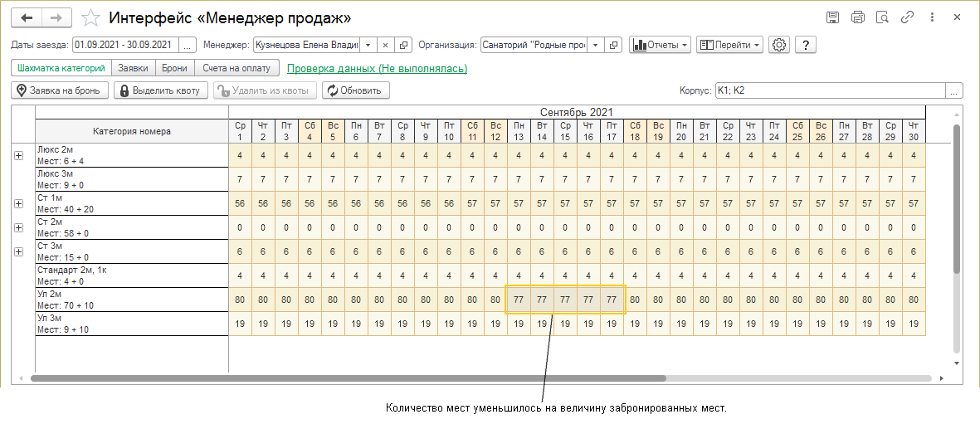
Task: Click the Менеджер input field
Action: click(x=306, y=45)
